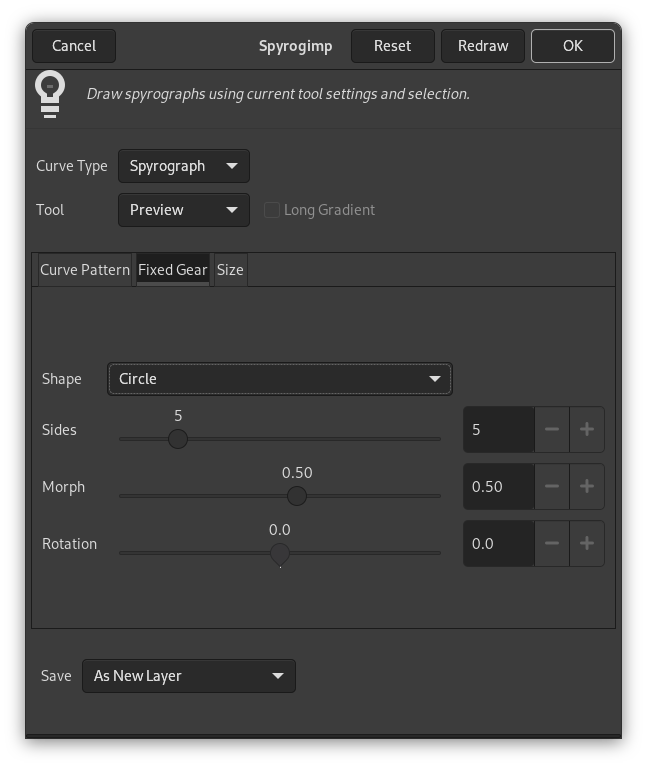Viewport: 647px width, 767px height.
Task: Decrease Sides value with minus button
Action: click(552, 430)
